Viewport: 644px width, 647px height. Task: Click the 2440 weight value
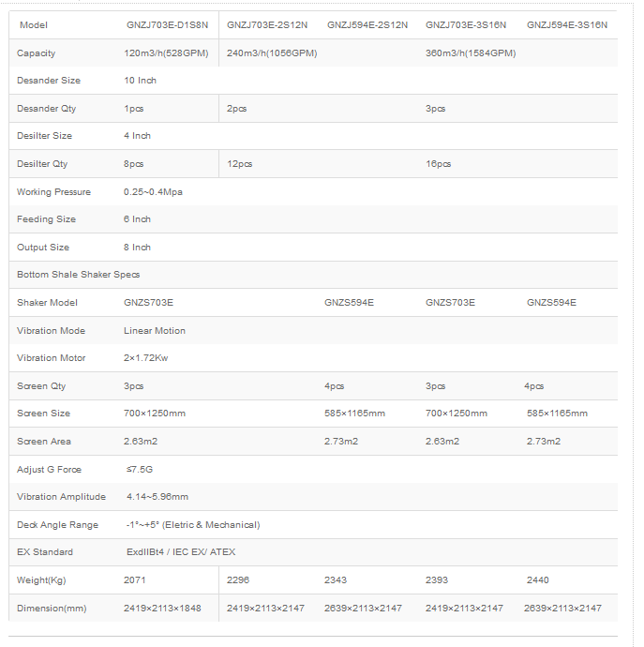coord(537,580)
